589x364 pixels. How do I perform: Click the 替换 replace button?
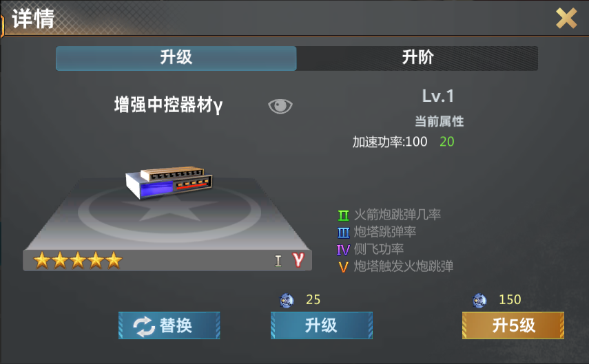[169, 325]
